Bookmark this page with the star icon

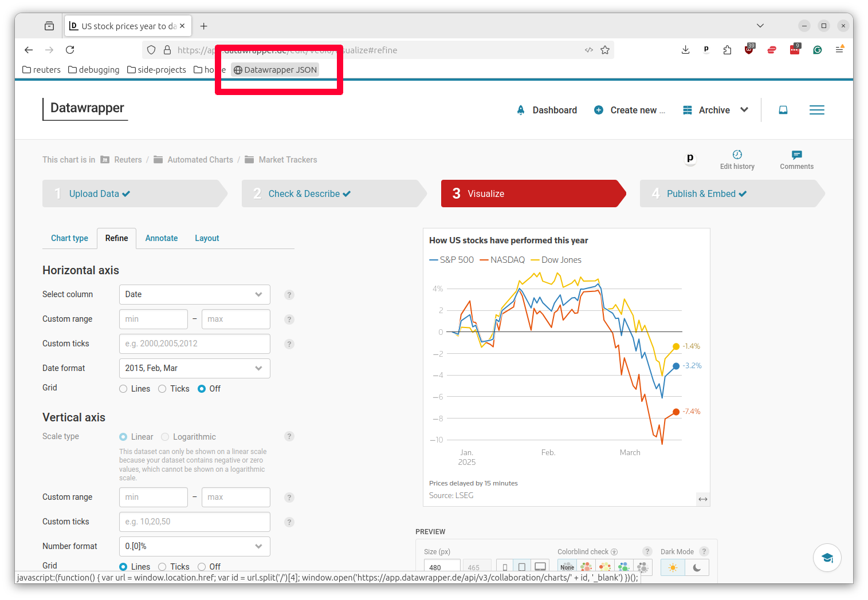click(x=605, y=50)
